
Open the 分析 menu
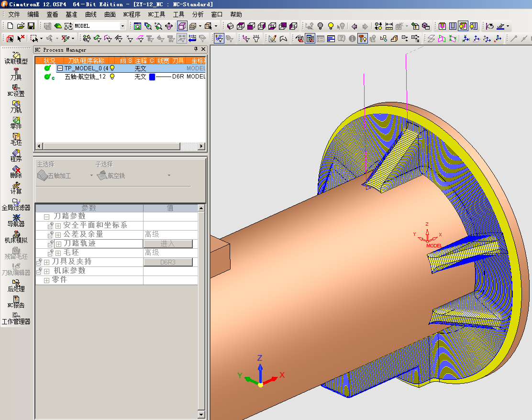click(198, 14)
